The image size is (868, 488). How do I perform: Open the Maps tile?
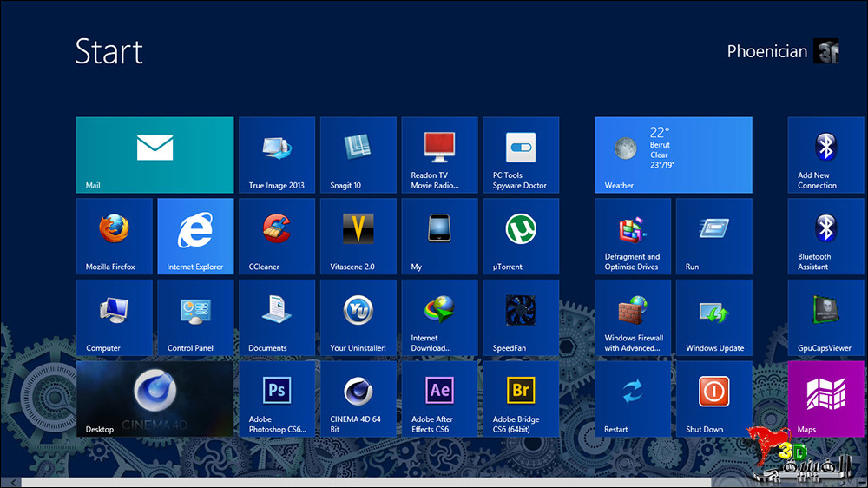(x=826, y=399)
